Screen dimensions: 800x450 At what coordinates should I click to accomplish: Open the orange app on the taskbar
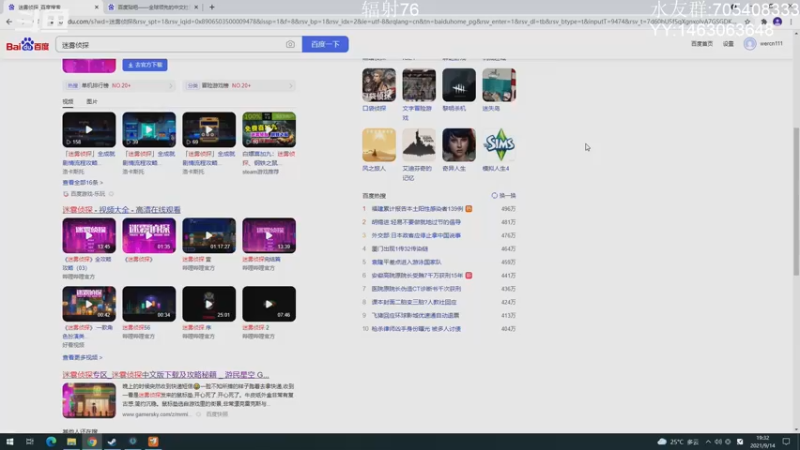[x=153, y=441]
